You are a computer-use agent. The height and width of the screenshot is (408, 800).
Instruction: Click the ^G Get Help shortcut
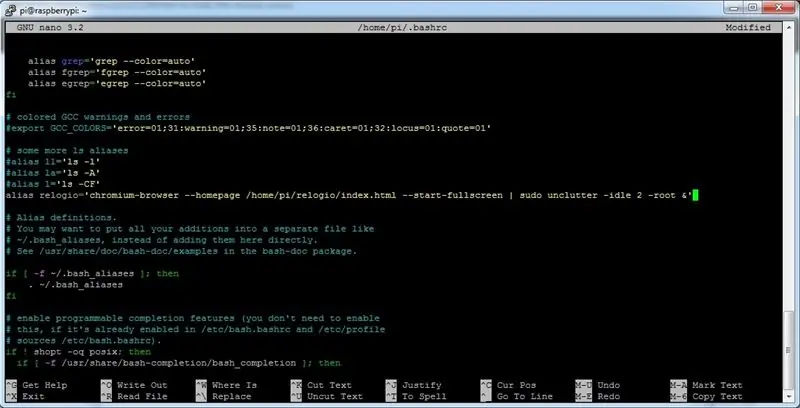coord(37,385)
